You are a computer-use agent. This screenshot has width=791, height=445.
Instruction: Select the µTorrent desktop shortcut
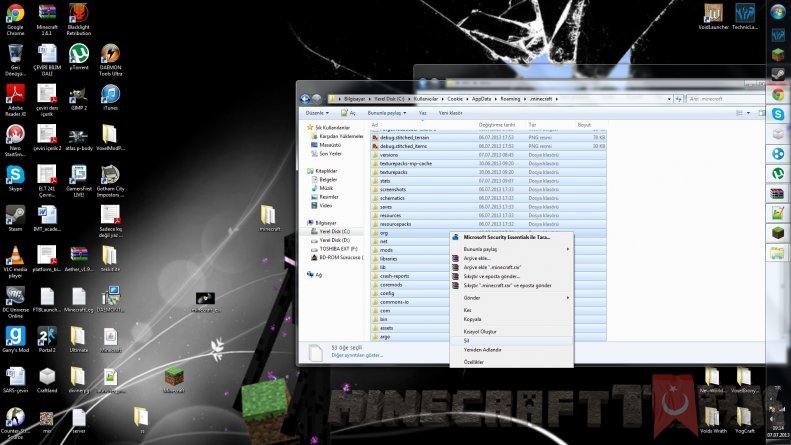click(x=79, y=57)
